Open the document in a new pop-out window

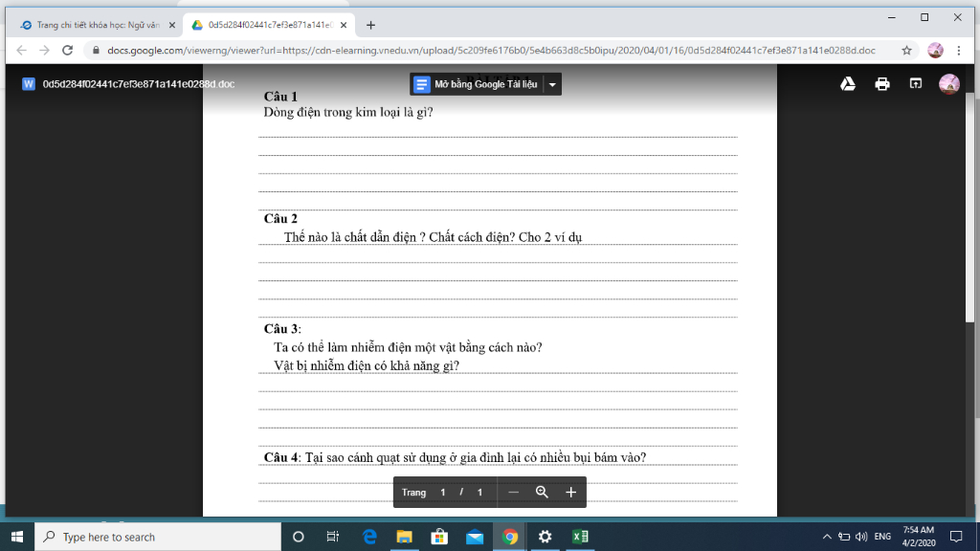coord(916,84)
